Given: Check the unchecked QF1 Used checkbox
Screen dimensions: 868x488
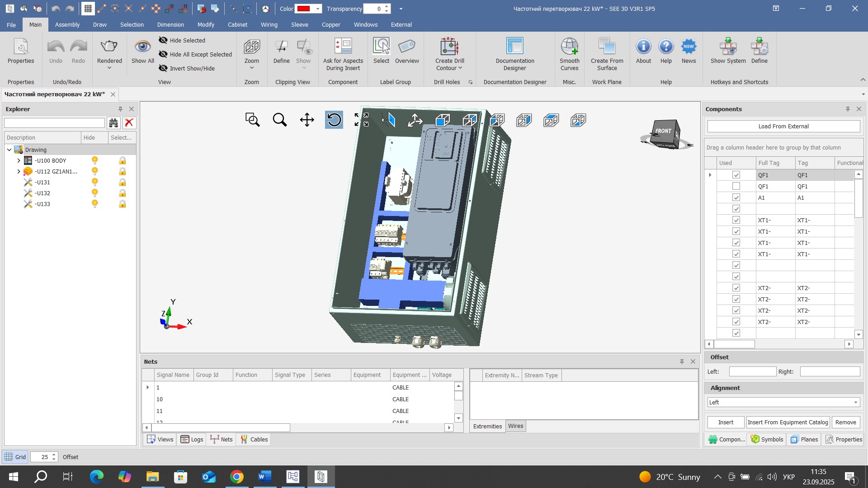Looking at the screenshot, I should point(736,186).
